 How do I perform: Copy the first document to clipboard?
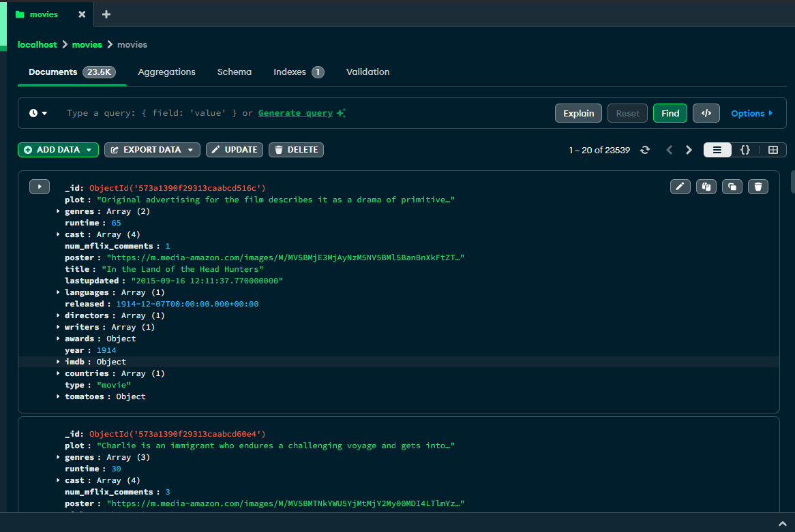(706, 187)
